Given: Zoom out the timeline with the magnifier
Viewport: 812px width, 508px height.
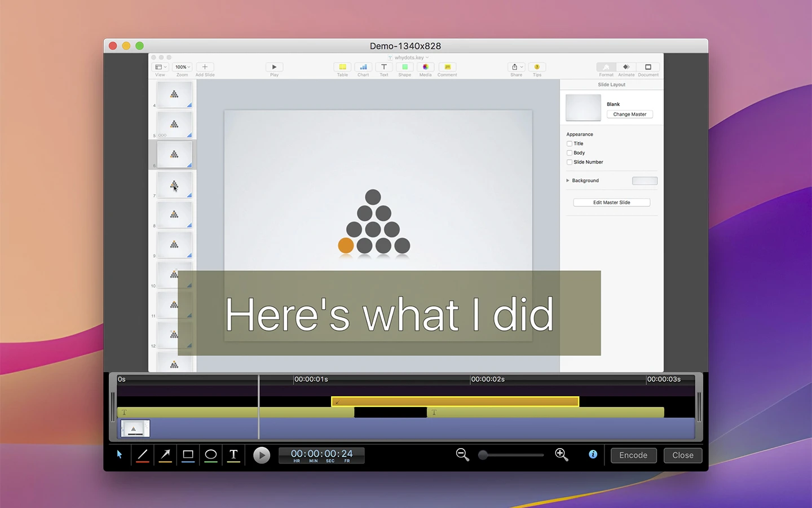Looking at the screenshot, I should click(x=462, y=455).
